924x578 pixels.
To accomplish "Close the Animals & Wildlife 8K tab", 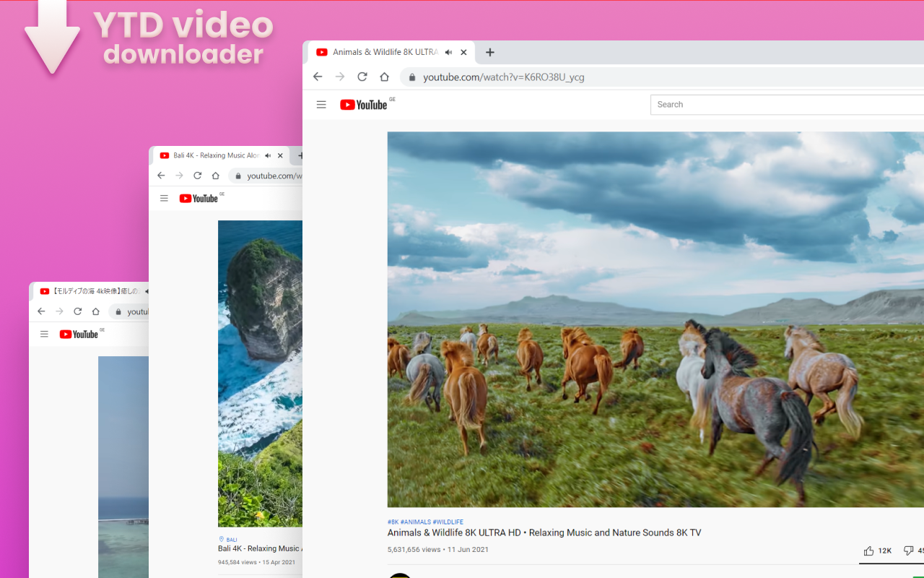I will point(463,52).
